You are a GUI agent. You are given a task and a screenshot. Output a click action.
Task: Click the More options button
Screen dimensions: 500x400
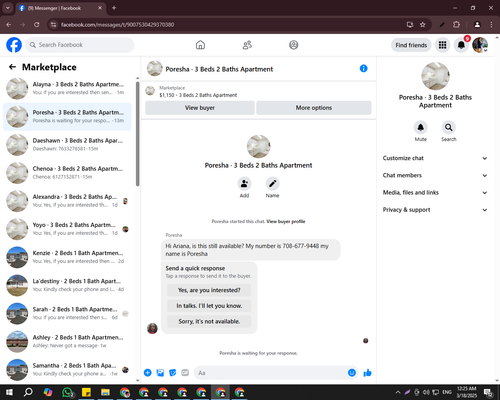click(x=314, y=108)
